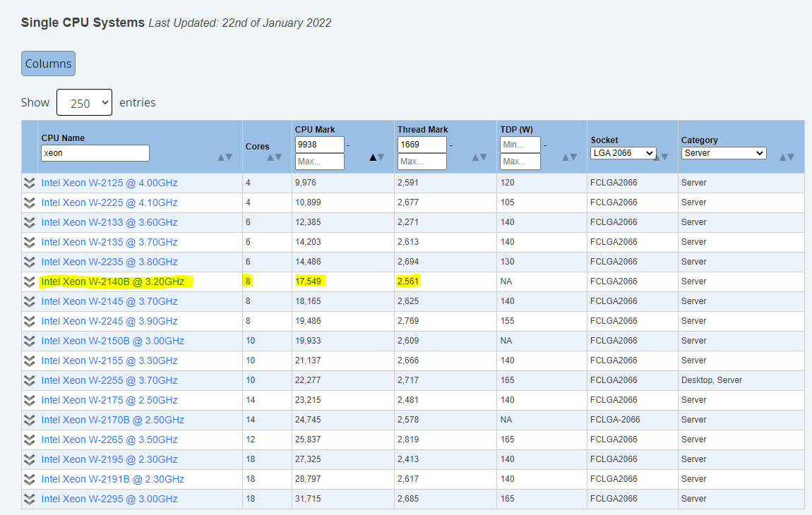
Task: Expand details for Intel Xeon W-2133 row
Action: [x=29, y=222]
